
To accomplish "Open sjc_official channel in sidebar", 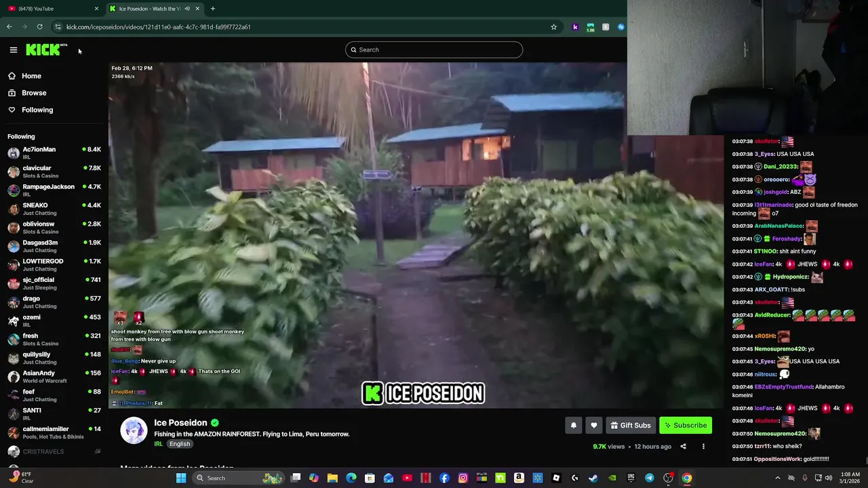I will pyautogui.click(x=54, y=283).
